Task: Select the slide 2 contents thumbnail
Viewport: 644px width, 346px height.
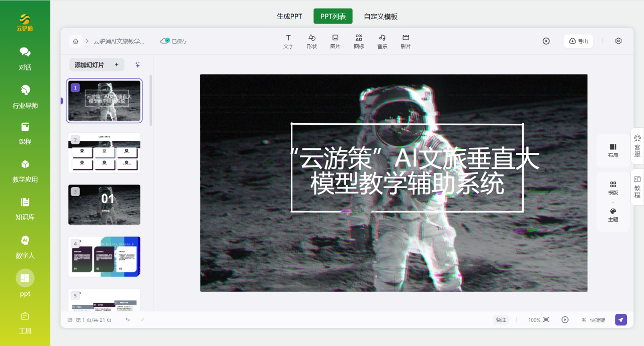Action: pos(104,152)
